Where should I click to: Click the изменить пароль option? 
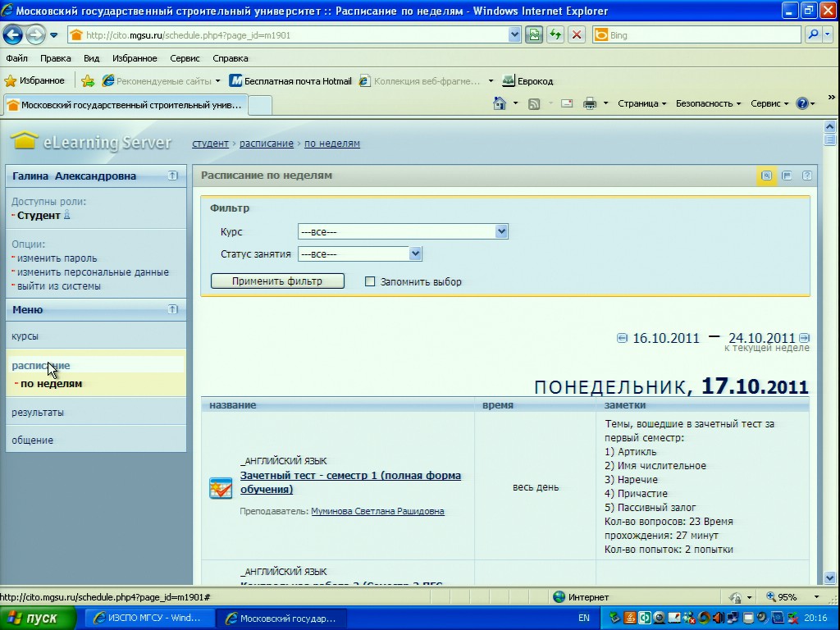pos(57,258)
